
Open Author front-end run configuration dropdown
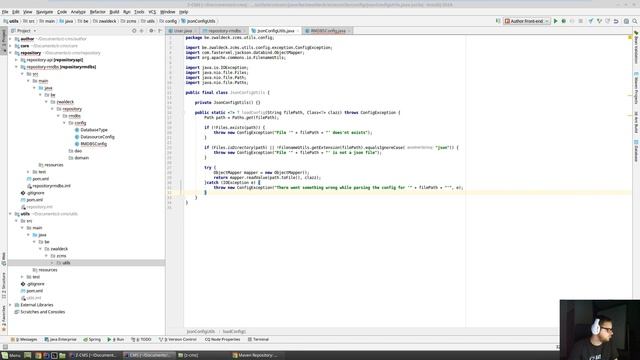point(527,21)
